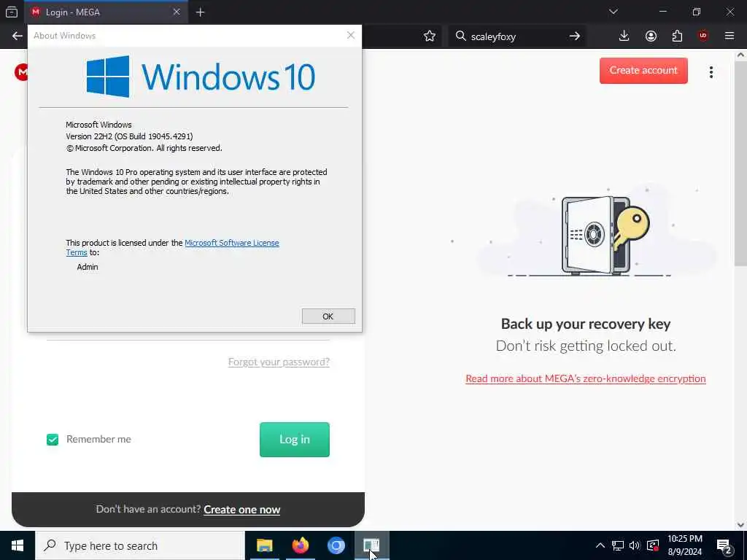Viewport: 747px width, 560px height.
Task: Show hidden system tray icons chevron
Action: tap(600, 545)
